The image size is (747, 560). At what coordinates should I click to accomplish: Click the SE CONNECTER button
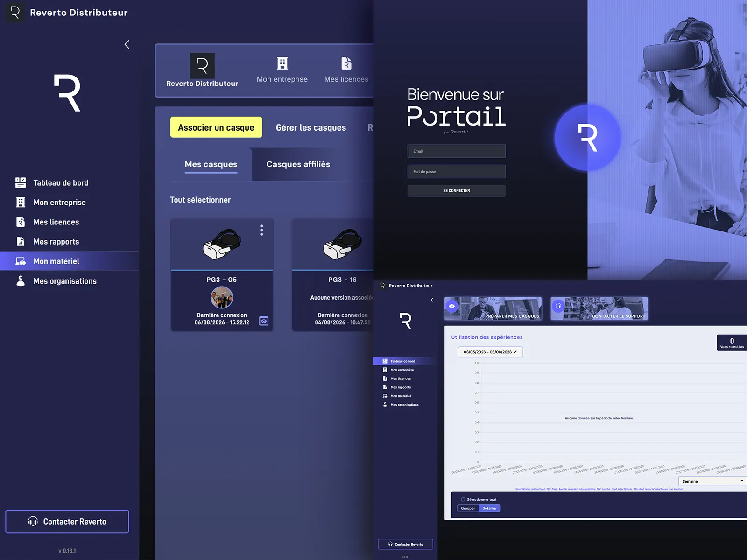click(x=457, y=190)
